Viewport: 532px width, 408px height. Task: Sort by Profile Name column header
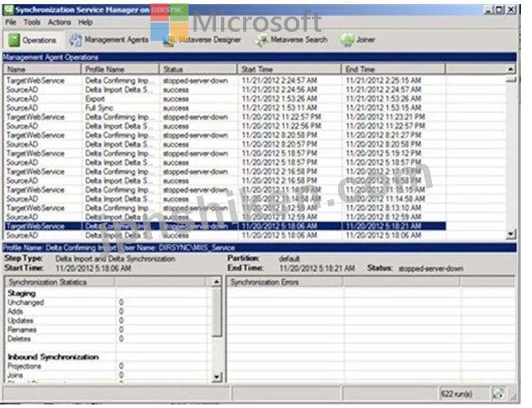pos(120,69)
